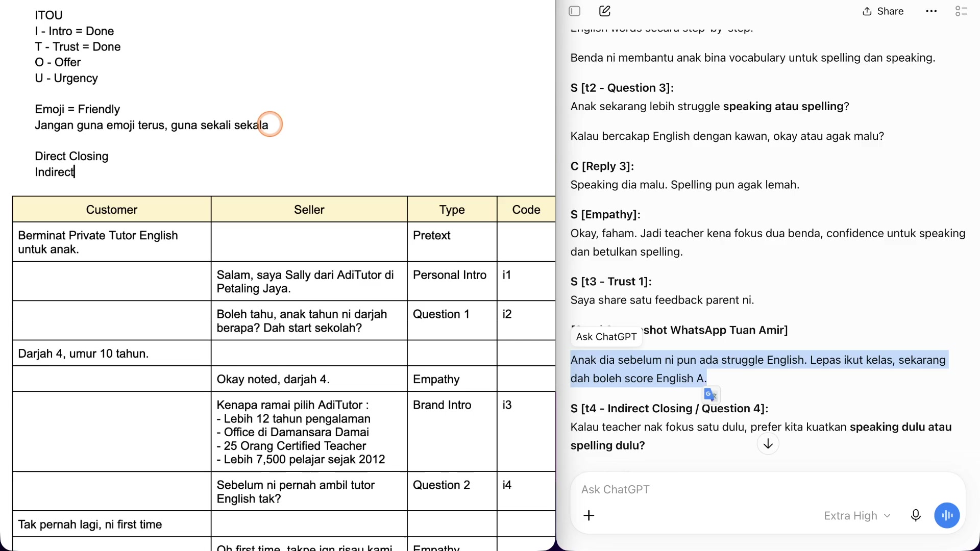
Task: Click 'Salam, saya Sally dari AdiTutor' cell
Action: 309,281
